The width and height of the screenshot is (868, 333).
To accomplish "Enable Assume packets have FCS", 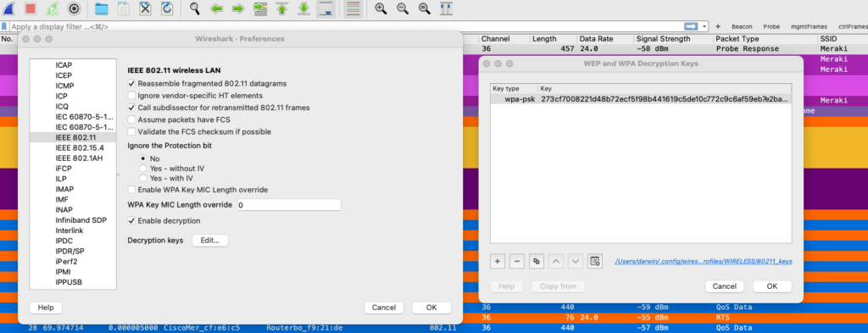I will pos(131,119).
